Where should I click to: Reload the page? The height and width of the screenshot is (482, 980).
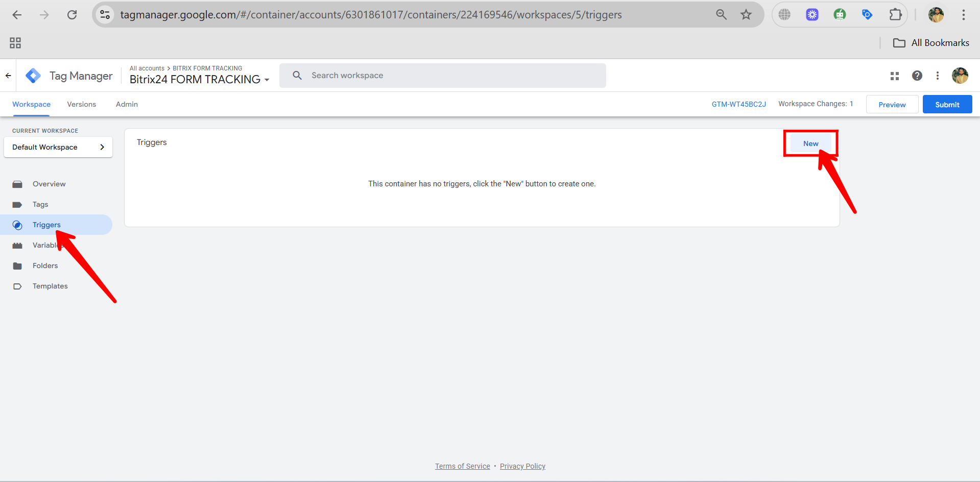click(72, 15)
